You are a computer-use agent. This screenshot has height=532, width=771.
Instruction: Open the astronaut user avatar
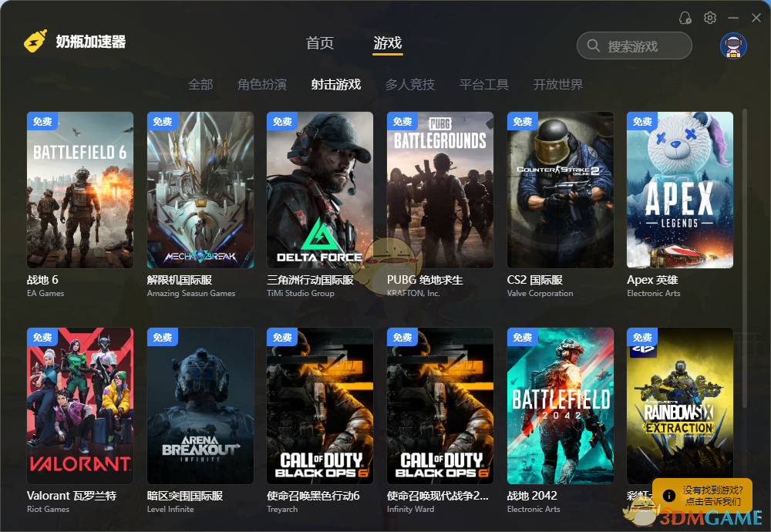click(x=733, y=46)
